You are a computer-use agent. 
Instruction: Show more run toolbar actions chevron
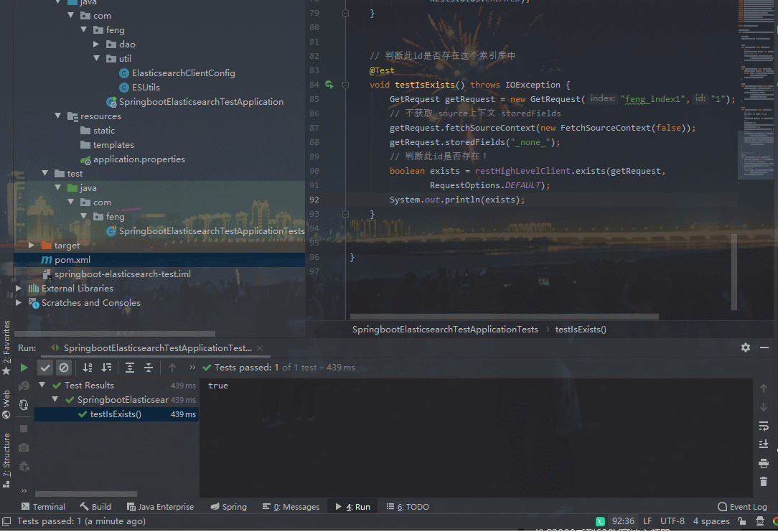[192, 368]
